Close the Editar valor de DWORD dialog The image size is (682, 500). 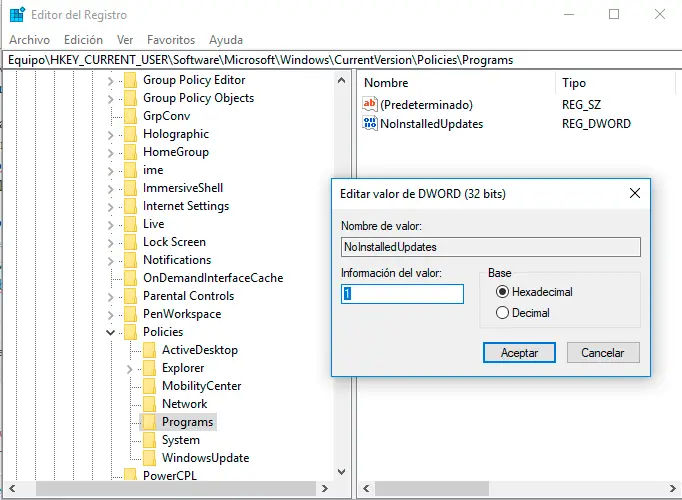click(x=635, y=193)
